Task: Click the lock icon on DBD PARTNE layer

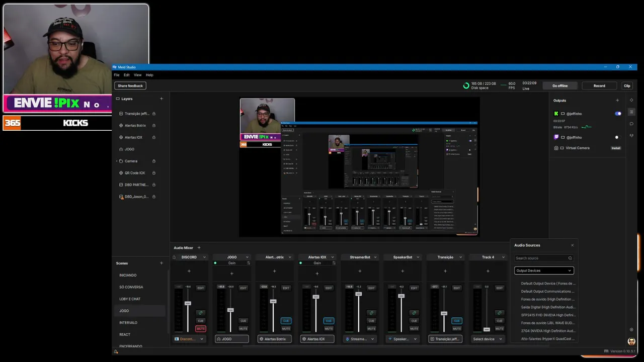Action: (154, 185)
